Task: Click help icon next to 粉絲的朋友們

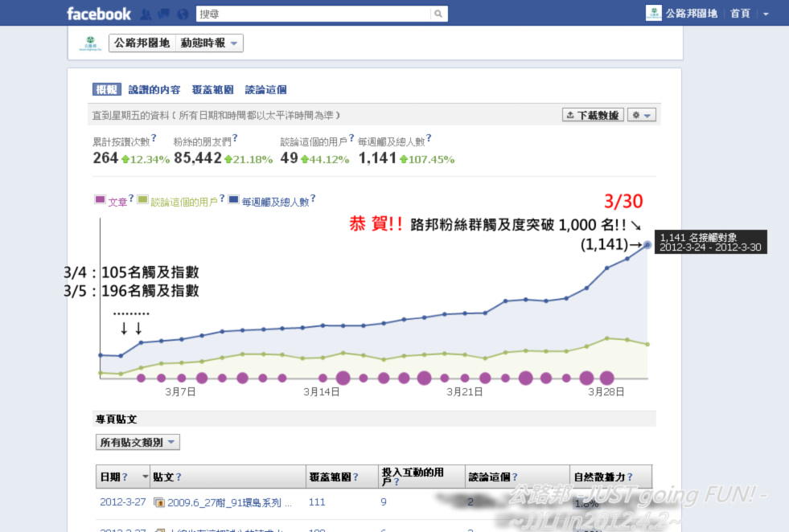Action: click(236, 138)
